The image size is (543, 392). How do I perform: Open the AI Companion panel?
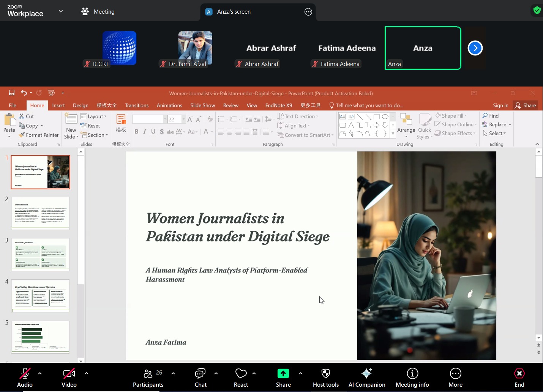(367, 378)
